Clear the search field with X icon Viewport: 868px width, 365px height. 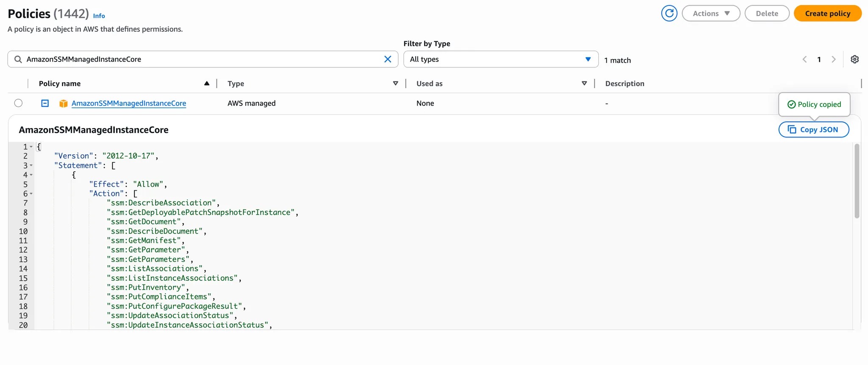click(387, 59)
